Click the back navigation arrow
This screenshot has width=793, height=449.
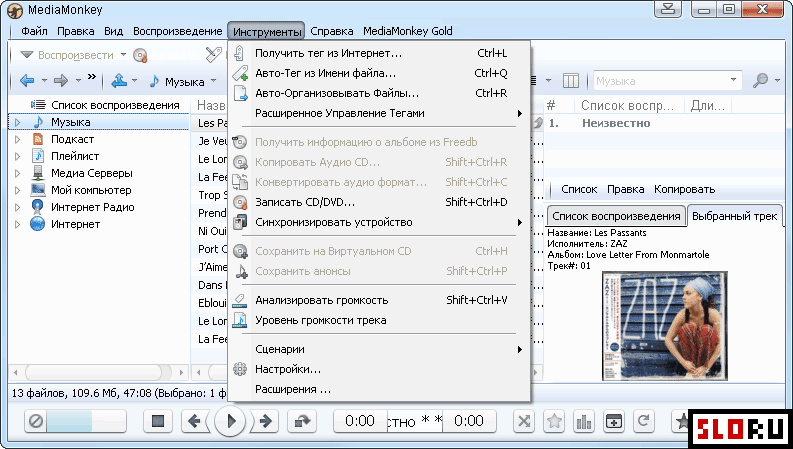pyautogui.click(x=27, y=80)
